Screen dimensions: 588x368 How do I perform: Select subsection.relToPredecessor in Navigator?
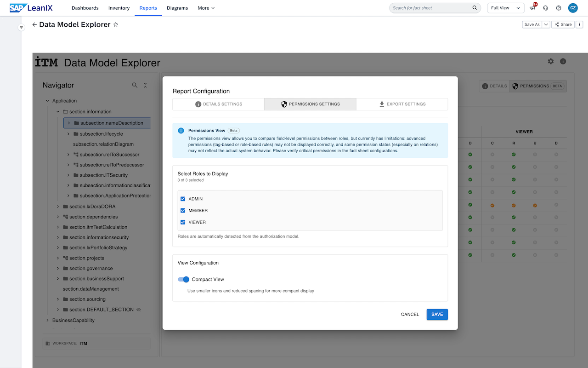(112, 165)
